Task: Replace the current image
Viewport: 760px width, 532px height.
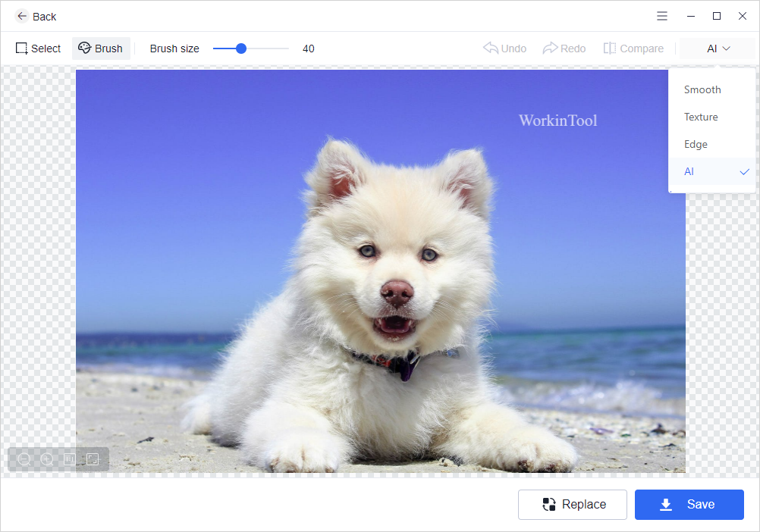Action: click(573, 505)
